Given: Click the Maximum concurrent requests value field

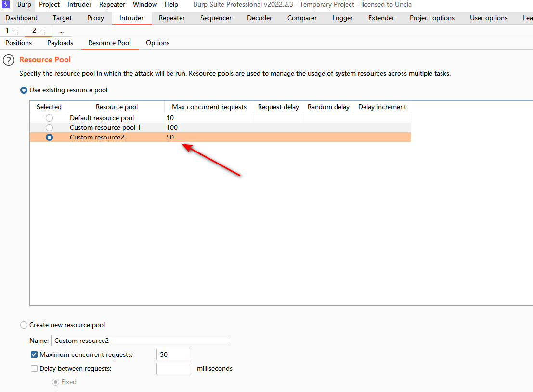Looking at the screenshot, I should click(174, 354).
